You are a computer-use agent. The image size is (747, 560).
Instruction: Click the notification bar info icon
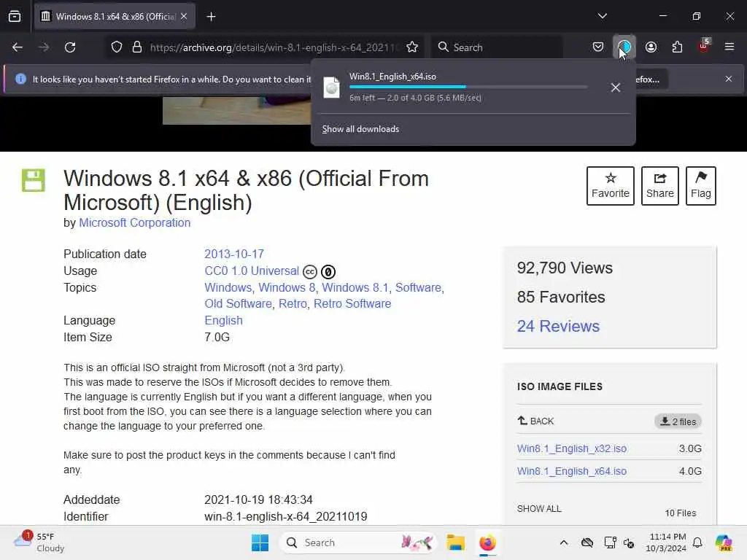point(20,79)
